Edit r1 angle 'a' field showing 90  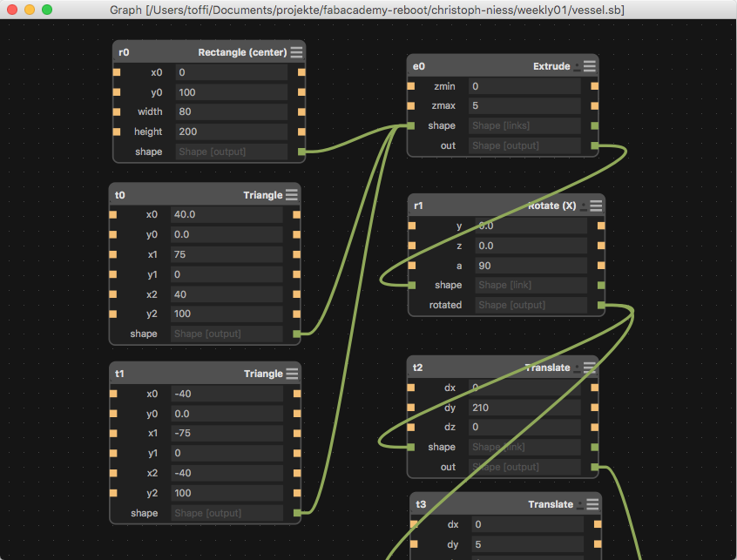[531, 266]
